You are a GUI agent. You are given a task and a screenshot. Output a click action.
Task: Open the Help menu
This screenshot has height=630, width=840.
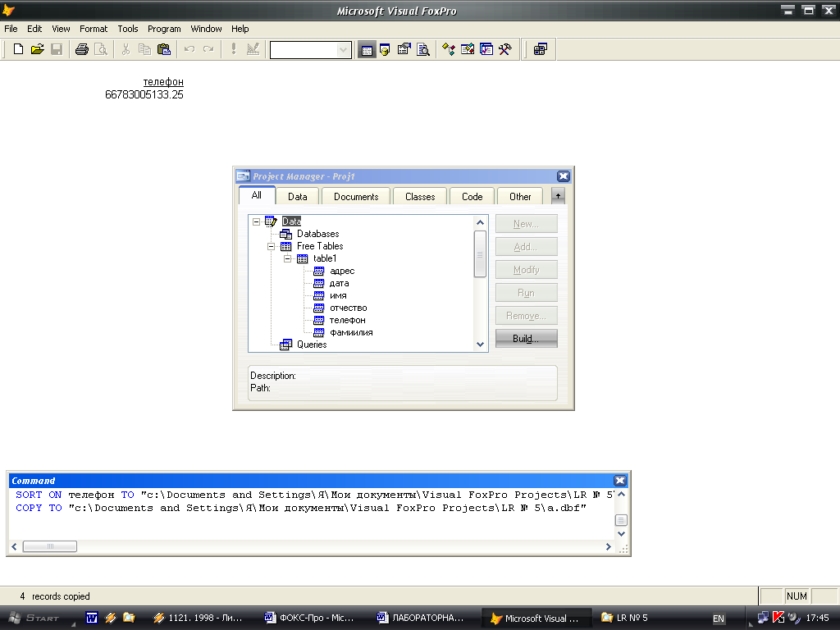point(240,29)
